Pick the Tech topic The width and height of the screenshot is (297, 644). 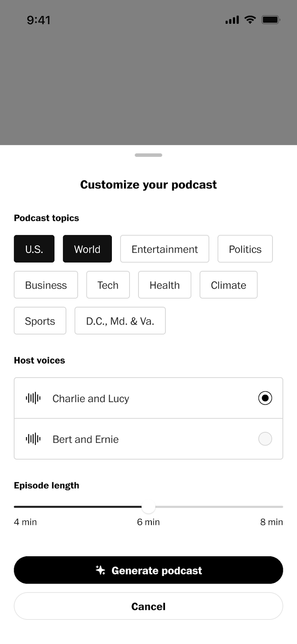pos(108,285)
